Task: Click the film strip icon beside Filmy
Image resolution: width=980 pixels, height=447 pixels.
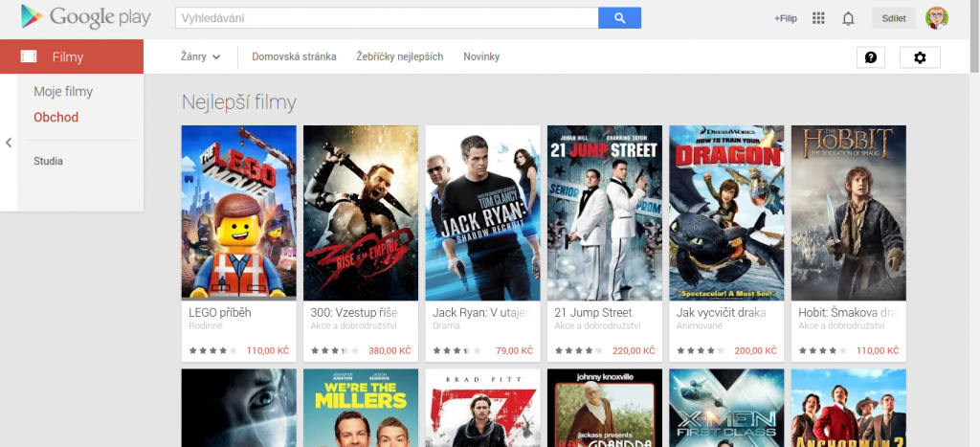Action: point(29,56)
